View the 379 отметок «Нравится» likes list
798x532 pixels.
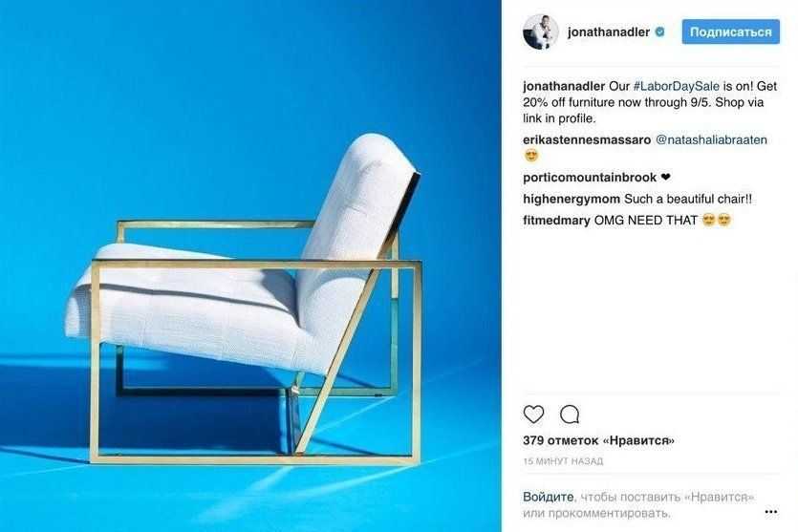pos(598,440)
